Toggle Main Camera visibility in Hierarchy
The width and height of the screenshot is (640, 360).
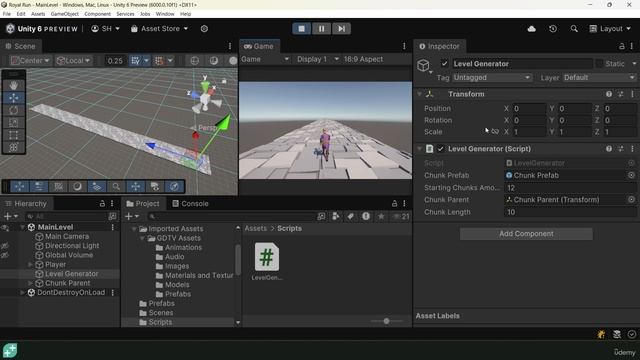click(5, 236)
